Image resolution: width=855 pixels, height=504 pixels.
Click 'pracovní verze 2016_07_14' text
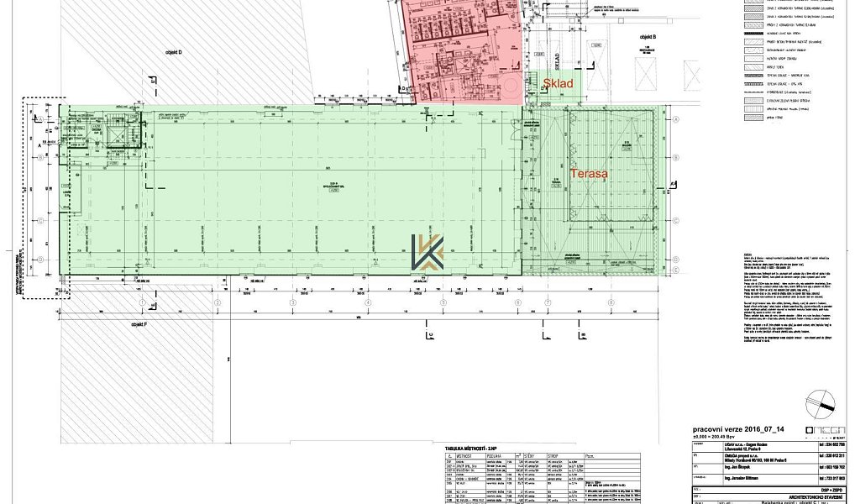(738, 429)
